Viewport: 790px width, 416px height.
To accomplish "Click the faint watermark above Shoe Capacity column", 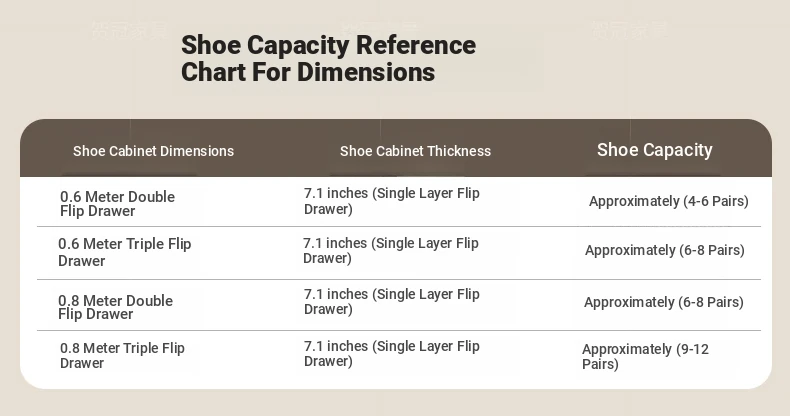I will click(630, 30).
